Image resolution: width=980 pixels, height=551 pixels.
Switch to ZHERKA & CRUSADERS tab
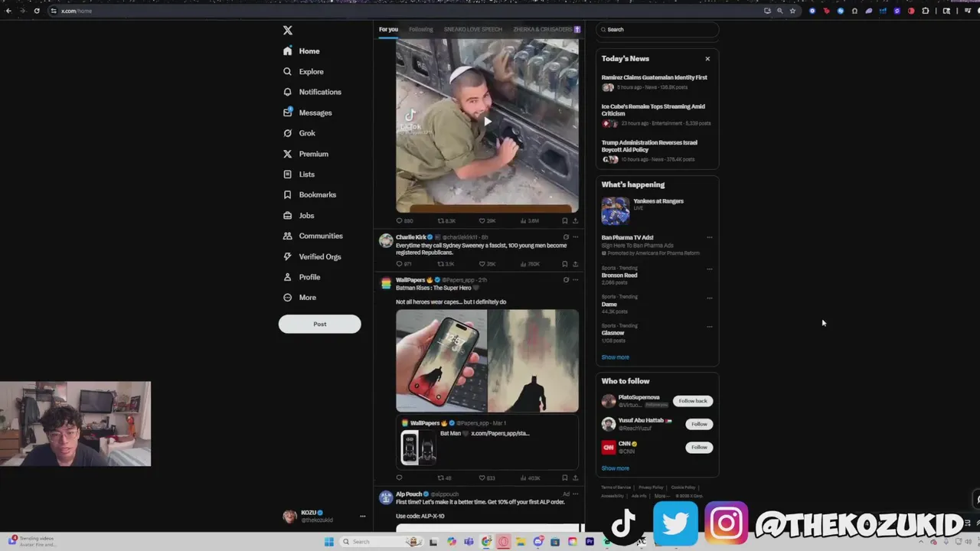pyautogui.click(x=547, y=30)
